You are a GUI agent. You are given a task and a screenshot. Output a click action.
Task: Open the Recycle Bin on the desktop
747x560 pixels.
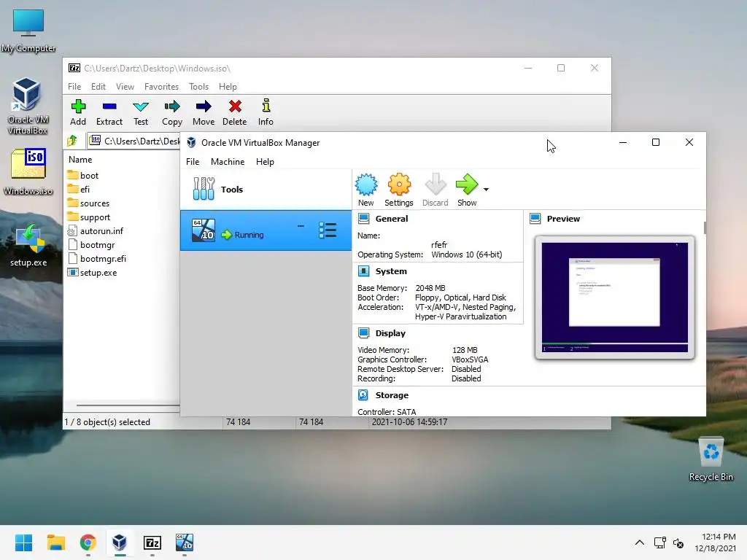(x=711, y=459)
